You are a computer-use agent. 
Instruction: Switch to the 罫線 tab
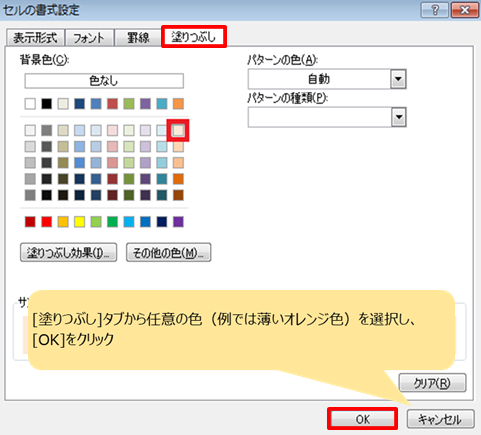click(138, 38)
